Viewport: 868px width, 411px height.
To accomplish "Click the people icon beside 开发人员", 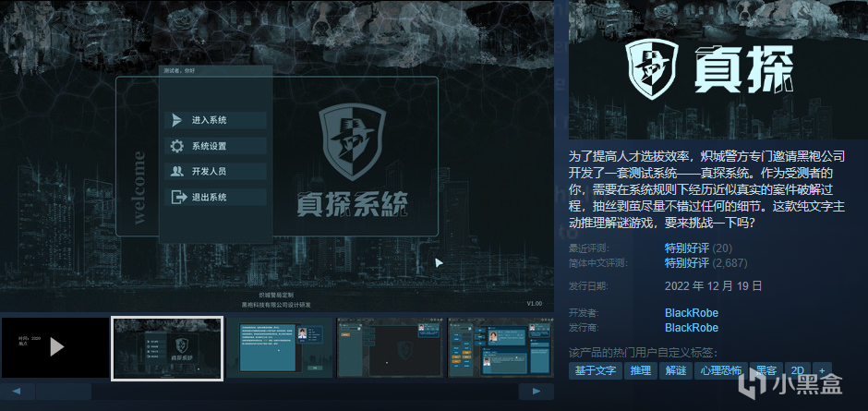I will coord(176,172).
